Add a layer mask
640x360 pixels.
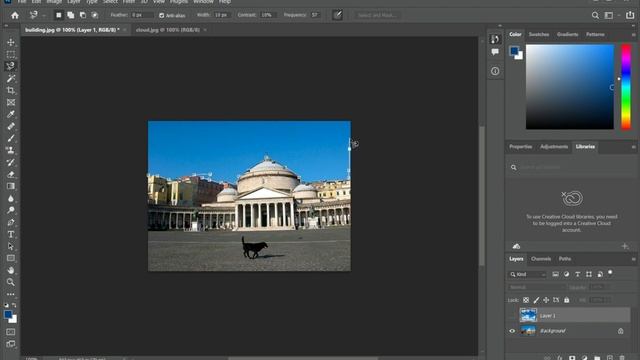click(572, 358)
